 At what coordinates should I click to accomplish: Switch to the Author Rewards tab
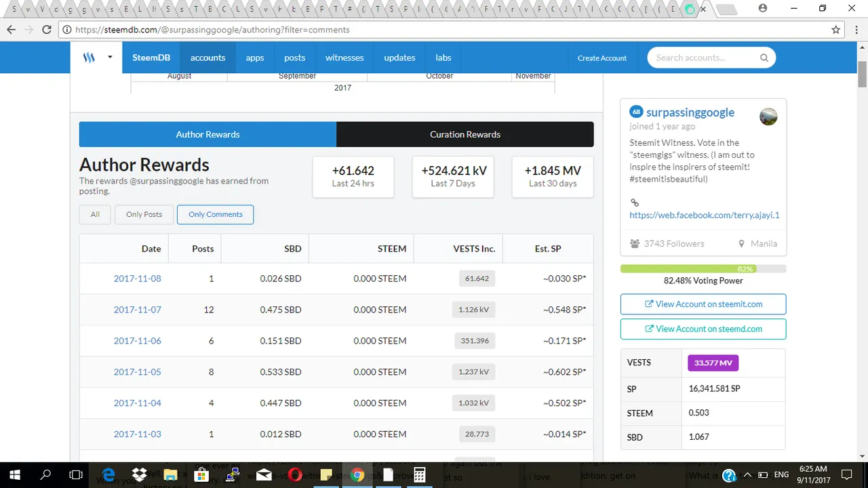[208, 134]
